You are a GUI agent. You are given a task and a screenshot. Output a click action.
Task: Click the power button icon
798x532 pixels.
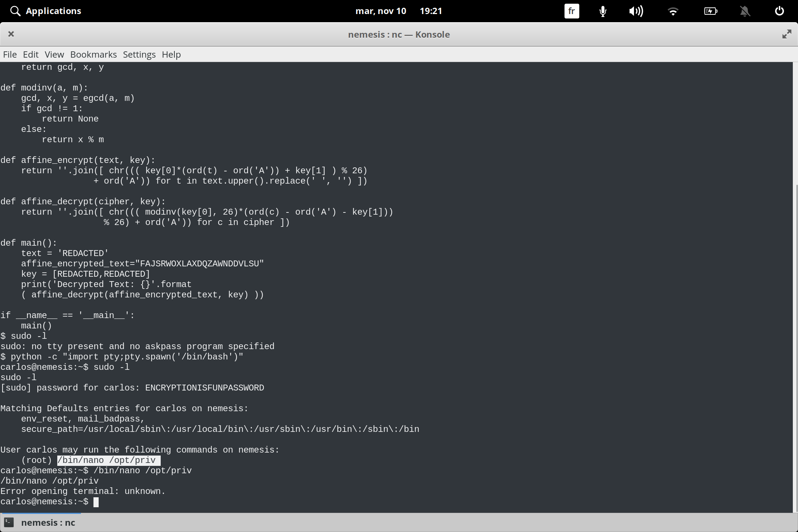coord(779,11)
